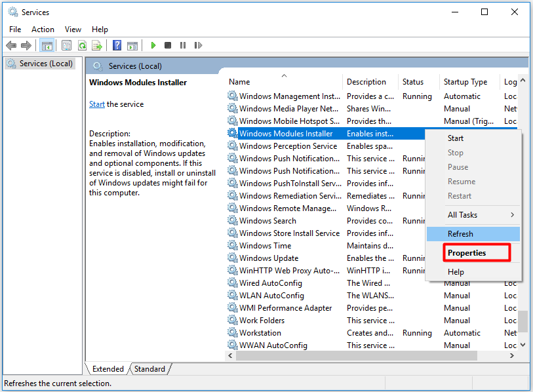Click the Stop Service square toolbar icon

[x=168, y=45]
